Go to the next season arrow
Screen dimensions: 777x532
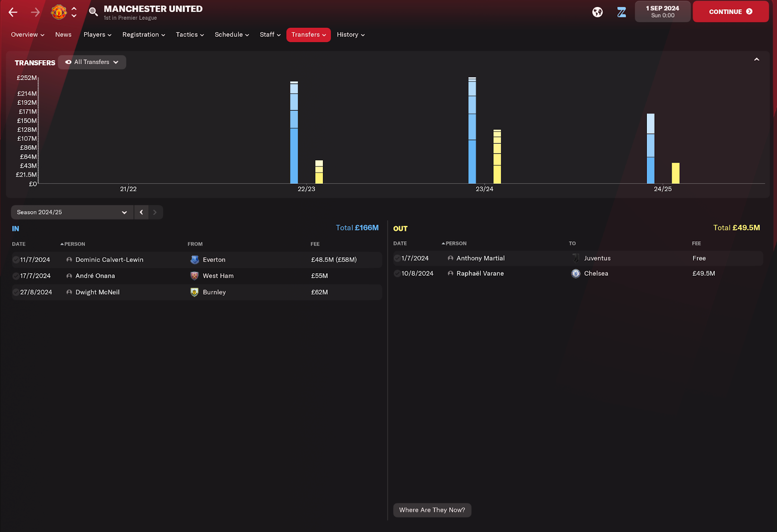point(155,212)
